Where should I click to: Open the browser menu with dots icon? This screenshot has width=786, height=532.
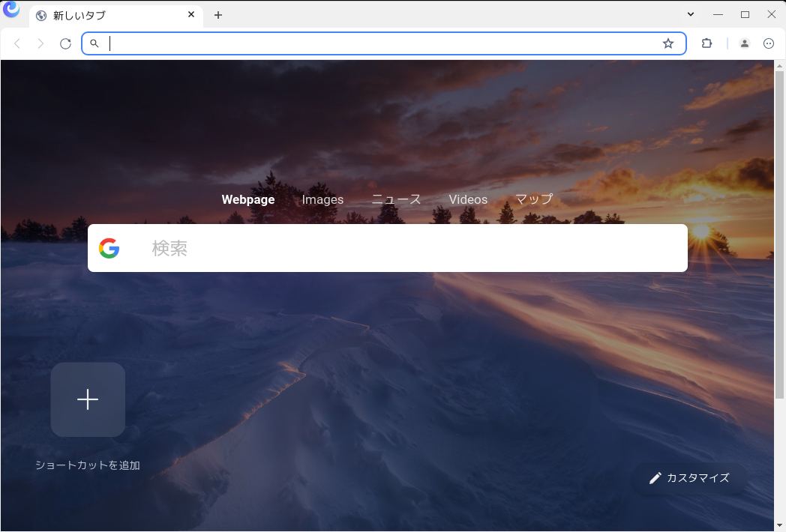[x=769, y=43]
